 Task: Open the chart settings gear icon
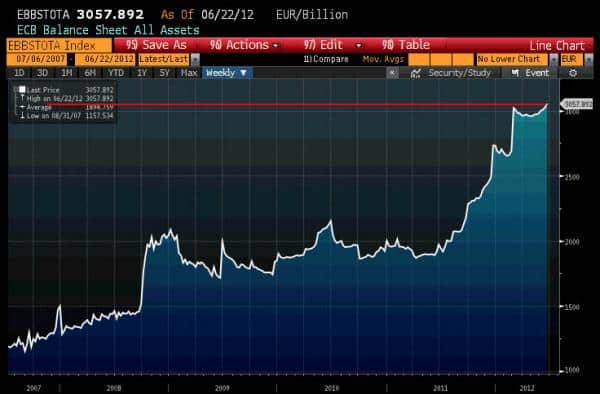pyautogui.click(x=573, y=73)
